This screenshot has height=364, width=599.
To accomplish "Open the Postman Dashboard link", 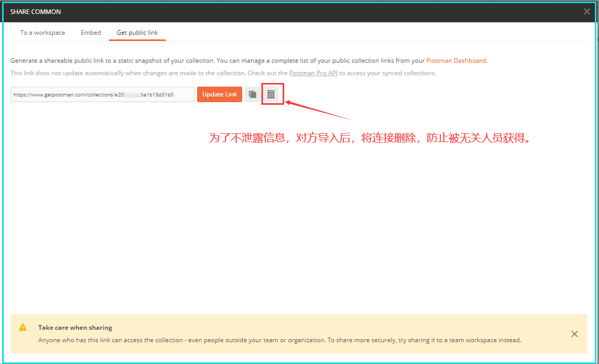I will [x=455, y=60].
